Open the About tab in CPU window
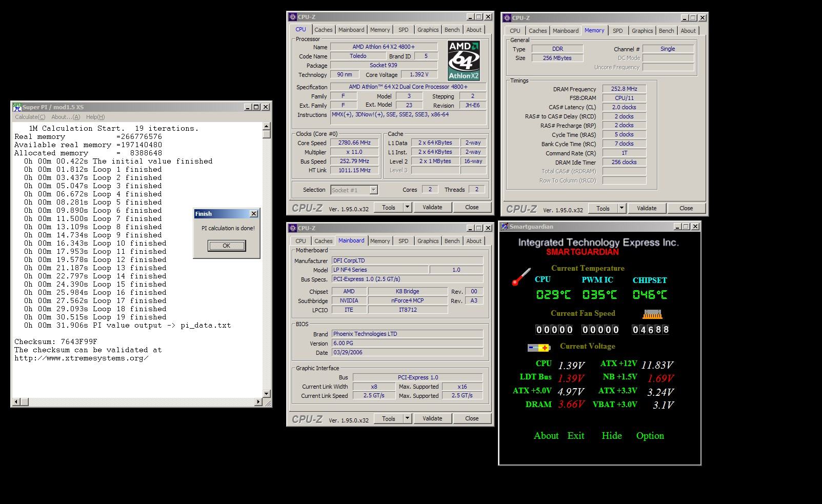This screenshot has height=504, width=822. pyautogui.click(x=474, y=30)
